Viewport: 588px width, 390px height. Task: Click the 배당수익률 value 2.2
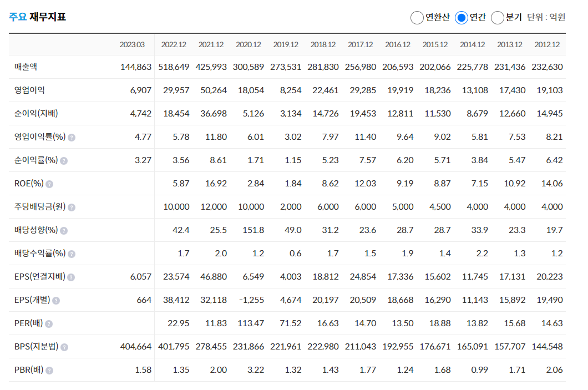coord(482,253)
